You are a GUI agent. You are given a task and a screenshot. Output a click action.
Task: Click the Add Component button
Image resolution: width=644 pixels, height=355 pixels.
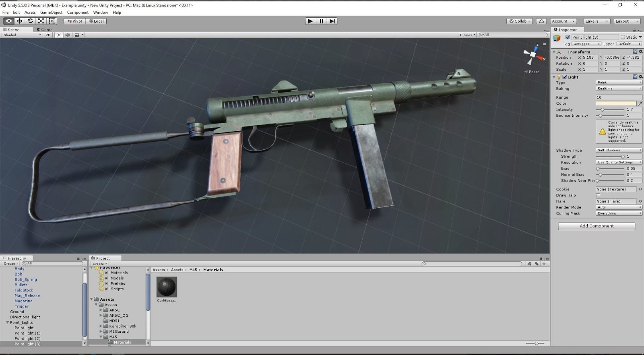coord(597,226)
